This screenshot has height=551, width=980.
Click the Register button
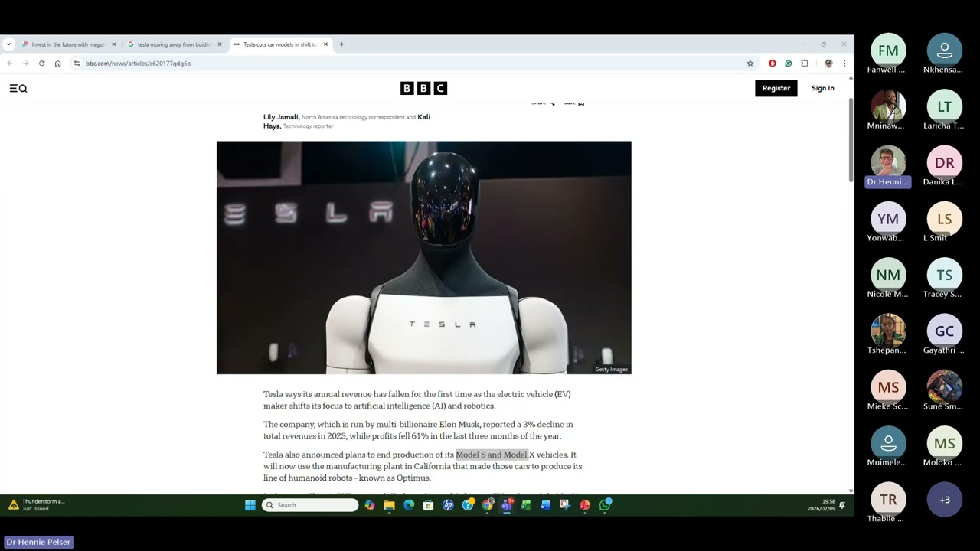776,88
